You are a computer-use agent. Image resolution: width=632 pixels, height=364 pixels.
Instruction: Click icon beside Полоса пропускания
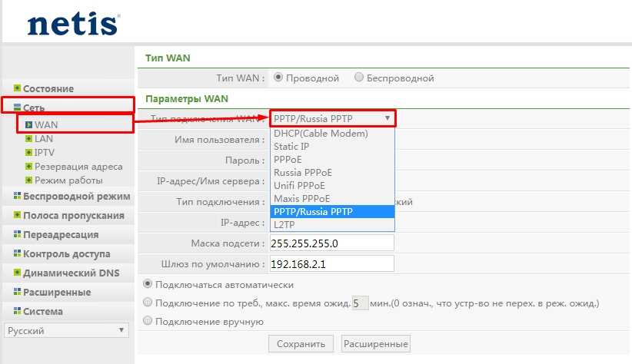click(17, 215)
